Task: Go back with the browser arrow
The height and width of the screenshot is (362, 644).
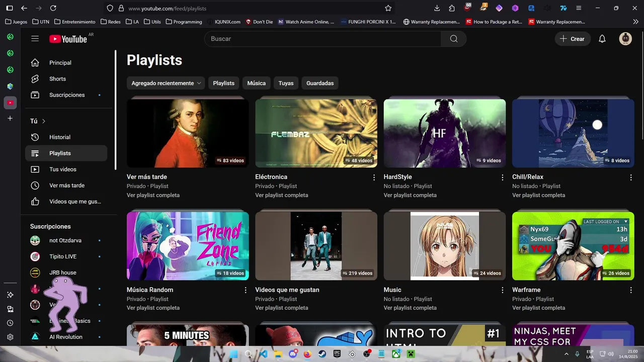Action: [24, 8]
